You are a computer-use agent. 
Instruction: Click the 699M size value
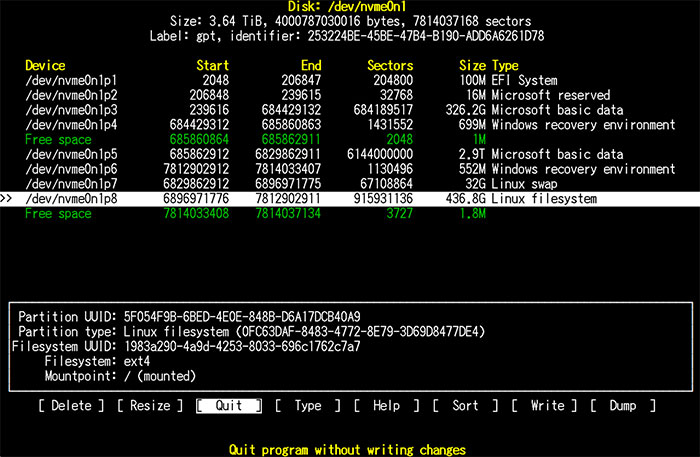tap(472, 125)
